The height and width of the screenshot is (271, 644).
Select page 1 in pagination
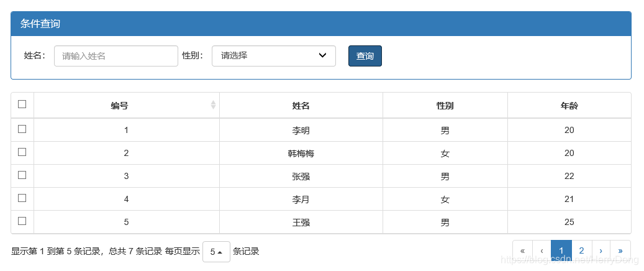(561, 251)
